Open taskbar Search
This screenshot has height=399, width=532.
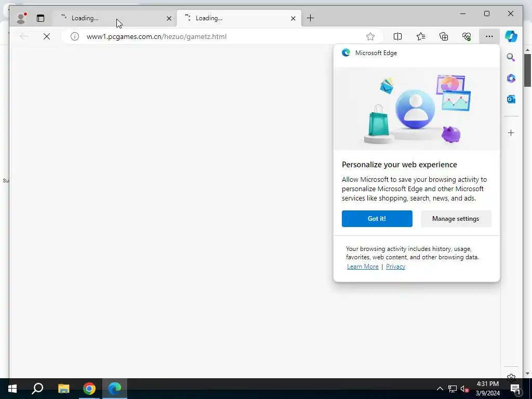pyautogui.click(x=37, y=389)
